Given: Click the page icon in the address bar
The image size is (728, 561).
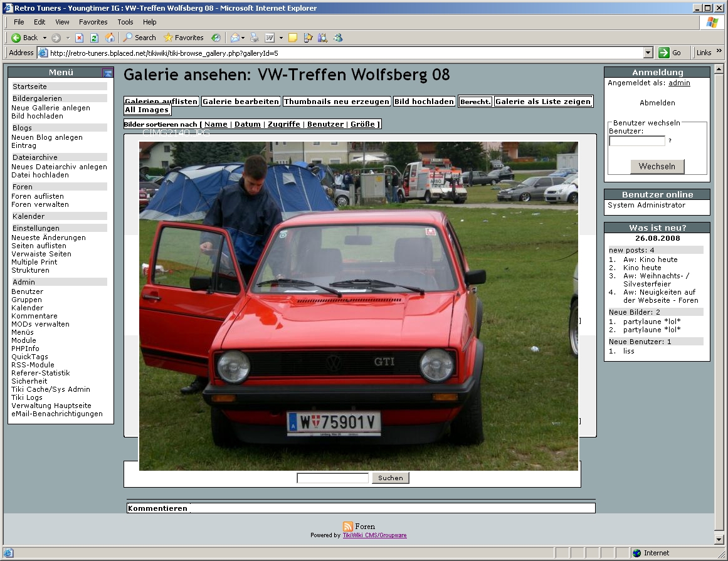Looking at the screenshot, I should (x=43, y=53).
